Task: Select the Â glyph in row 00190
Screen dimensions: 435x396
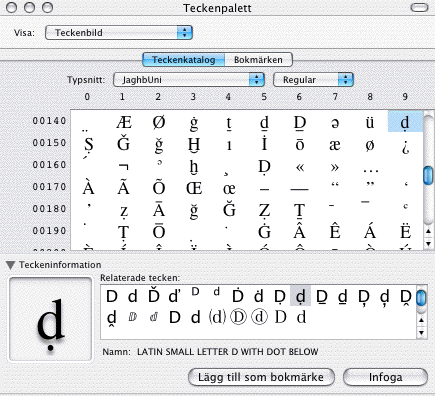Action: click(300, 231)
